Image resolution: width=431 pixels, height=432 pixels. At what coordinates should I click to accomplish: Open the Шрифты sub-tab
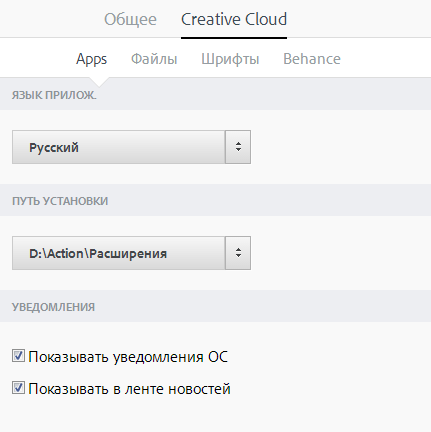[230, 59]
